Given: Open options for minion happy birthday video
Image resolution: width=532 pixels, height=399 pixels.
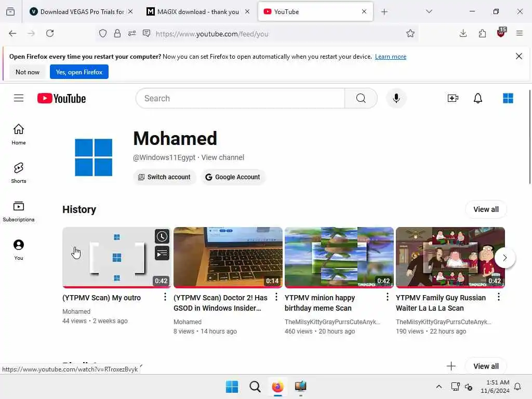Looking at the screenshot, I should (x=387, y=297).
